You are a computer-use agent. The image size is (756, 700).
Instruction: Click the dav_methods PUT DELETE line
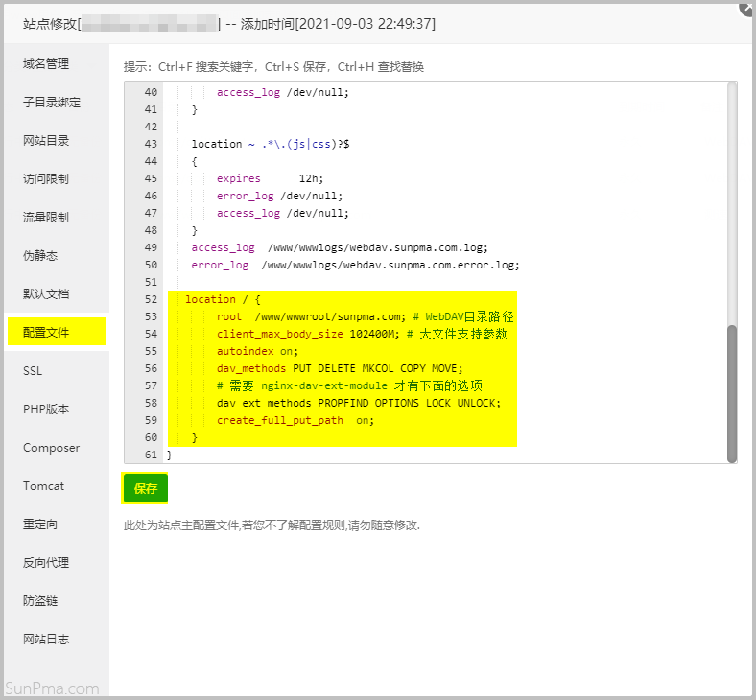[340, 368]
